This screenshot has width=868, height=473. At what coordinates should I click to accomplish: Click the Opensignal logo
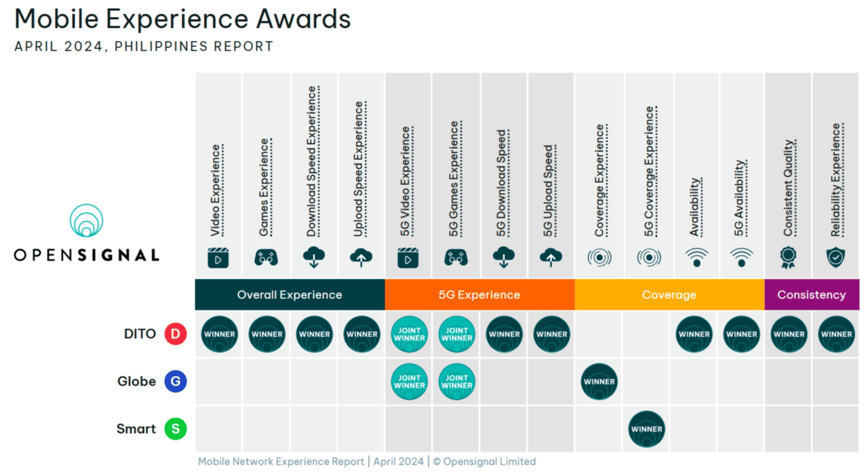[x=87, y=232]
